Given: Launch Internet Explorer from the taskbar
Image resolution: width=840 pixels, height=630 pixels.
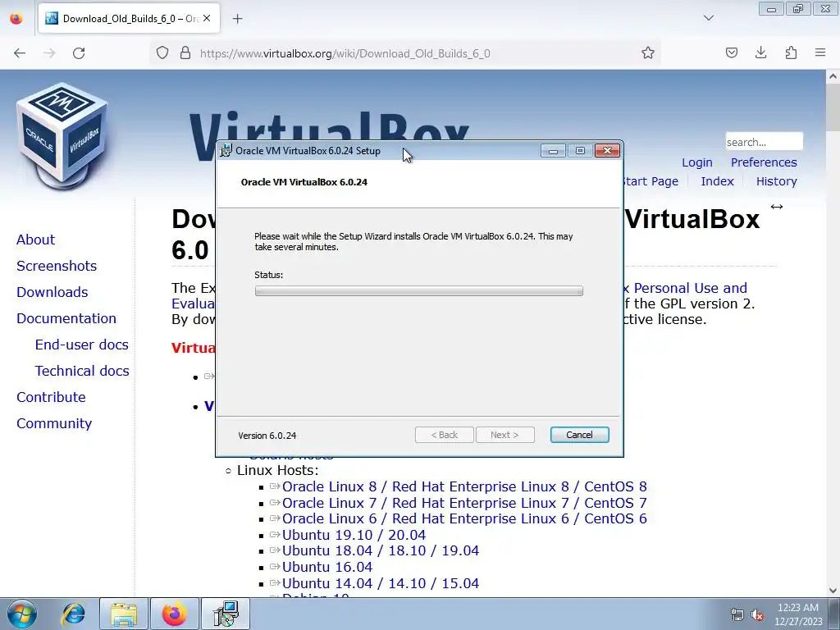Looking at the screenshot, I should (73, 614).
